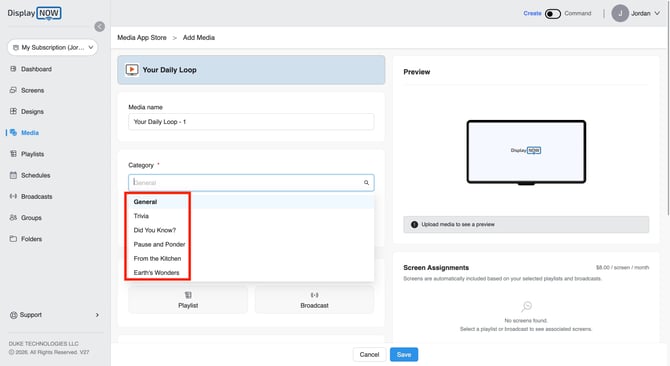Open the Designs section
670x366 pixels.
coord(32,111)
